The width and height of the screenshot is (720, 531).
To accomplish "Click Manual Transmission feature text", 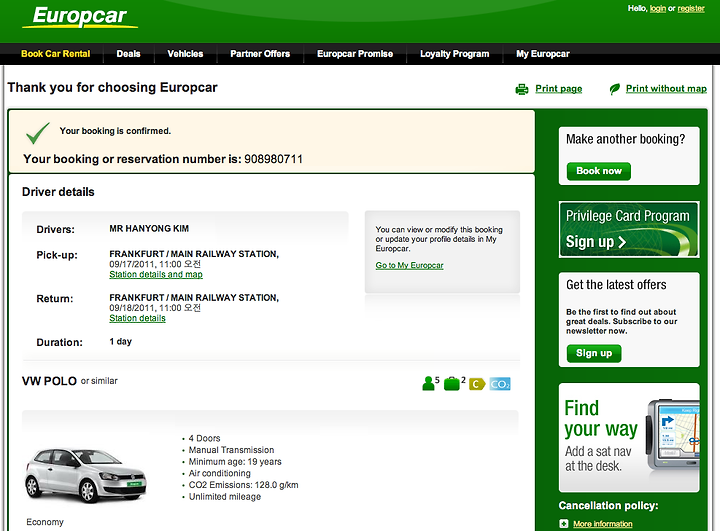I will coord(231,450).
